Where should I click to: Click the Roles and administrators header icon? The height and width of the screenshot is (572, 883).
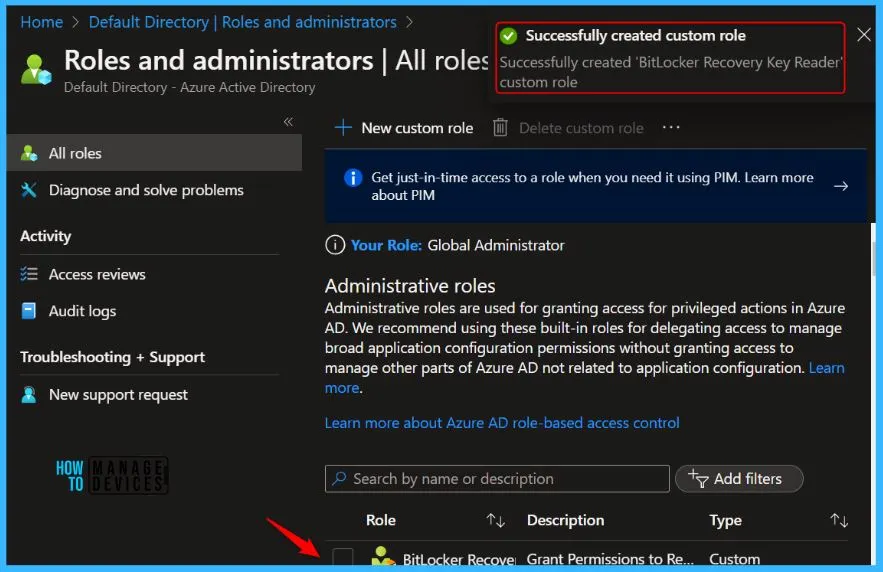coord(36,70)
